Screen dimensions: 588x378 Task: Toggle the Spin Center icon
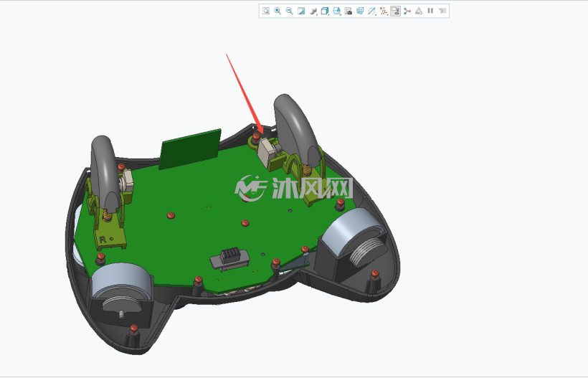(x=407, y=11)
